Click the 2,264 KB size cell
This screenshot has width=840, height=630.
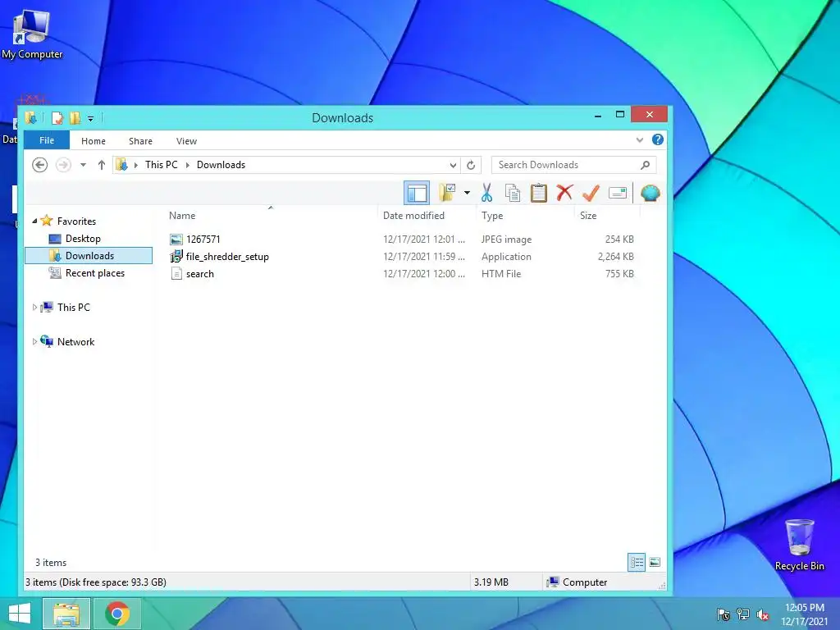point(615,257)
